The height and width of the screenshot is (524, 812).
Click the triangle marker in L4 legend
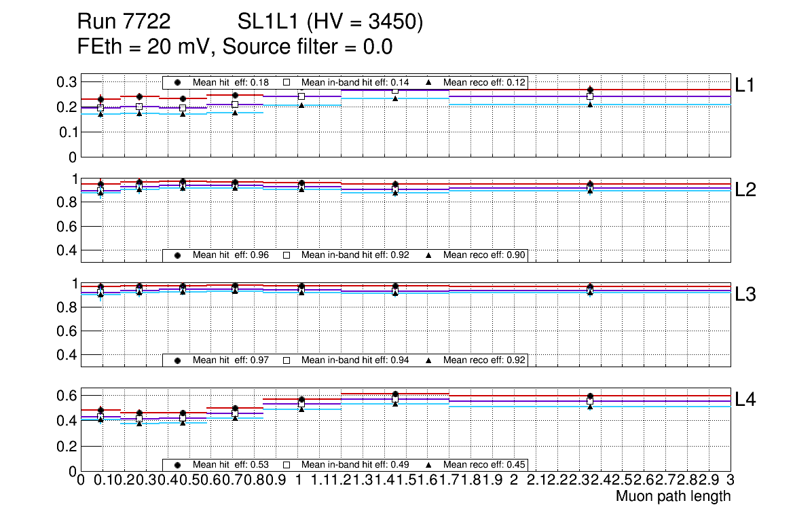coord(429,465)
